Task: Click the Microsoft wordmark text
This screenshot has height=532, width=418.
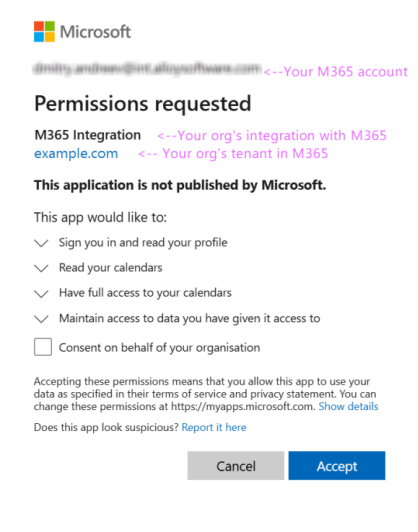Action: coord(95,32)
